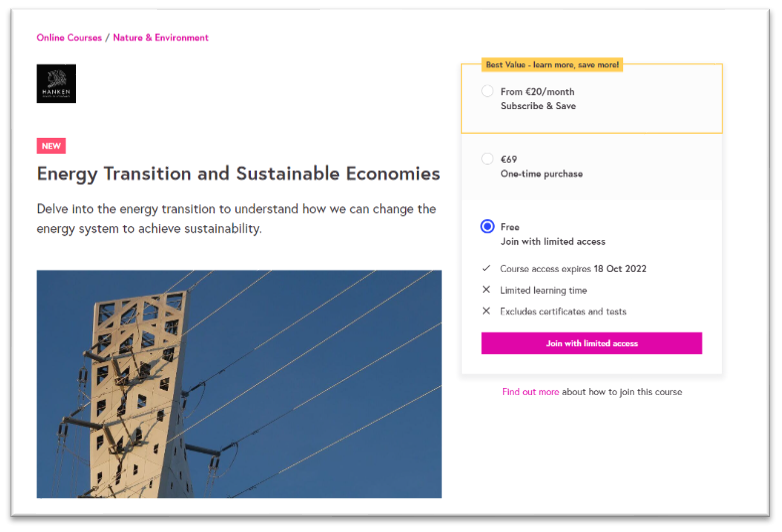The width and height of the screenshot is (782, 532).
Task: Open the Online Courses breadcrumb link
Action: (x=69, y=38)
